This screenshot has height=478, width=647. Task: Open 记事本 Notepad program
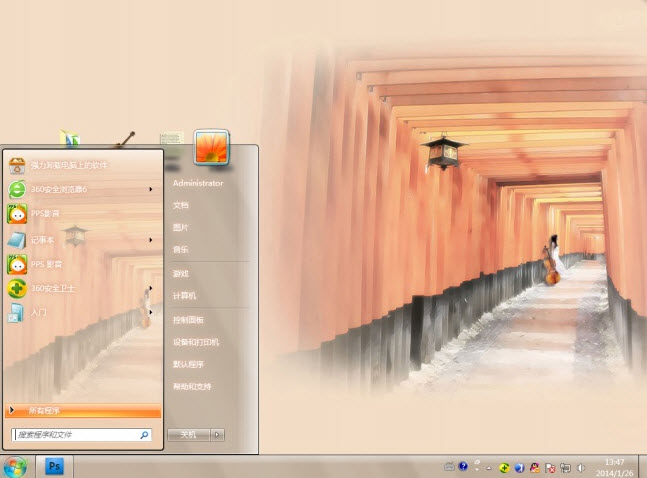(x=83, y=240)
